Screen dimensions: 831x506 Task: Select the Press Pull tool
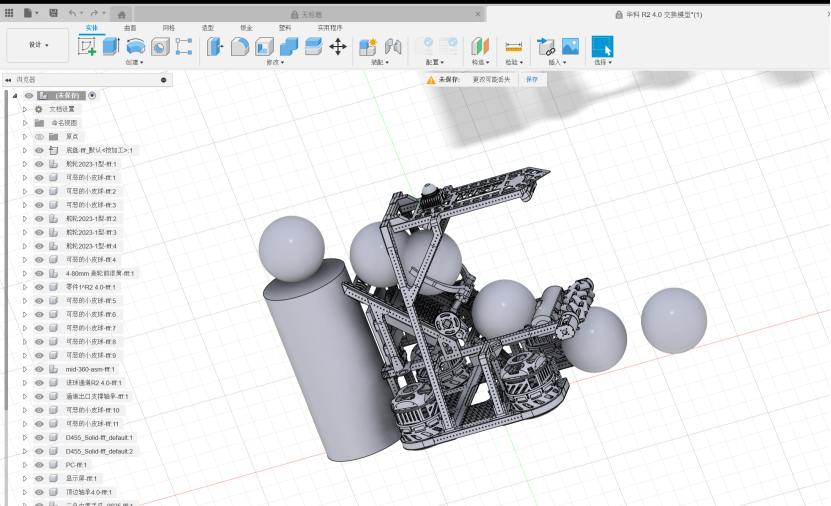click(215, 47)
